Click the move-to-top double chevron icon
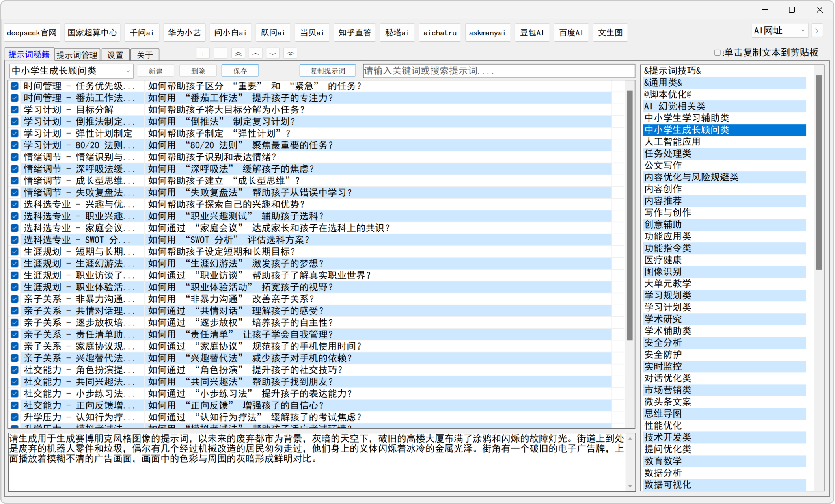This screenshot has width=835, height=504. point(238,54)
